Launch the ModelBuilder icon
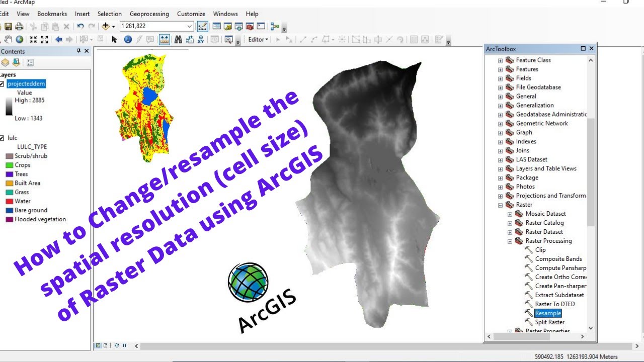The width and height of the screenshot is (644, 362). pyautogui.click(x=275, y=26)
